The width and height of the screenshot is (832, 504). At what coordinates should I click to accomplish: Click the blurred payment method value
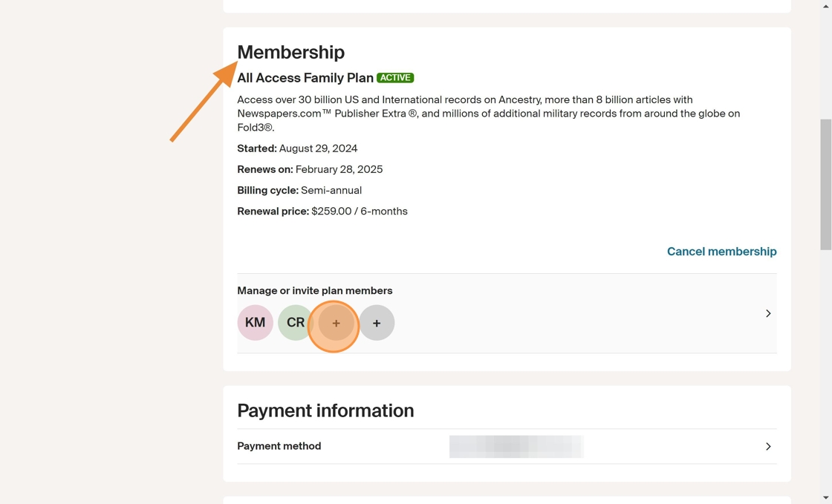click(516, 446)
